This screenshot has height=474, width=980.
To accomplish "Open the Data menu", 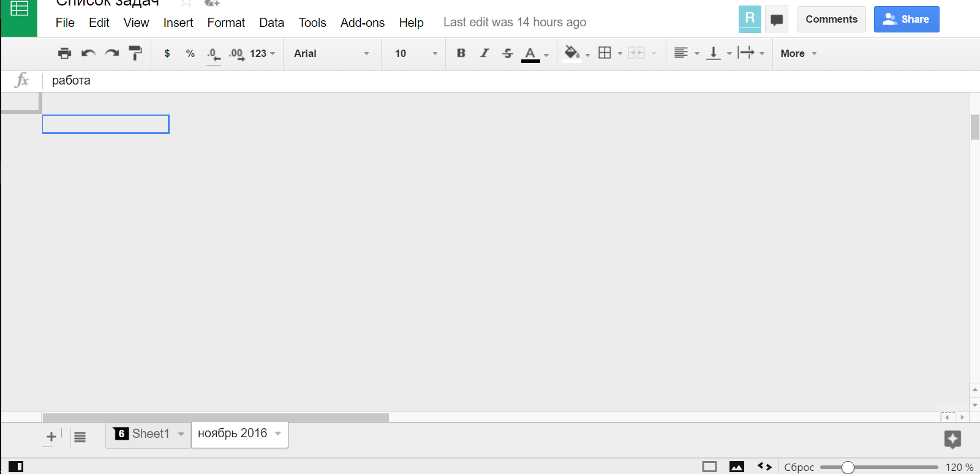I will click(271, 23).
